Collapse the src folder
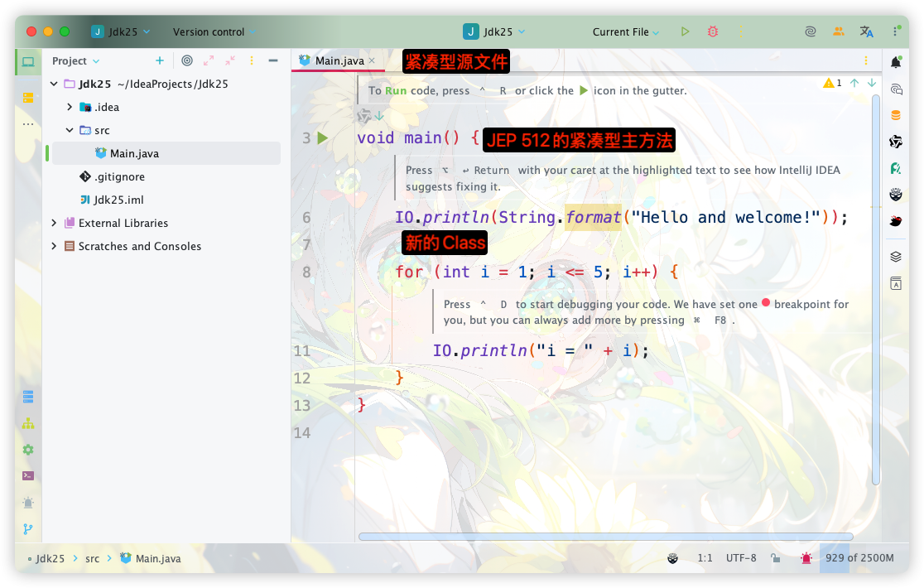 pos(70,130)
